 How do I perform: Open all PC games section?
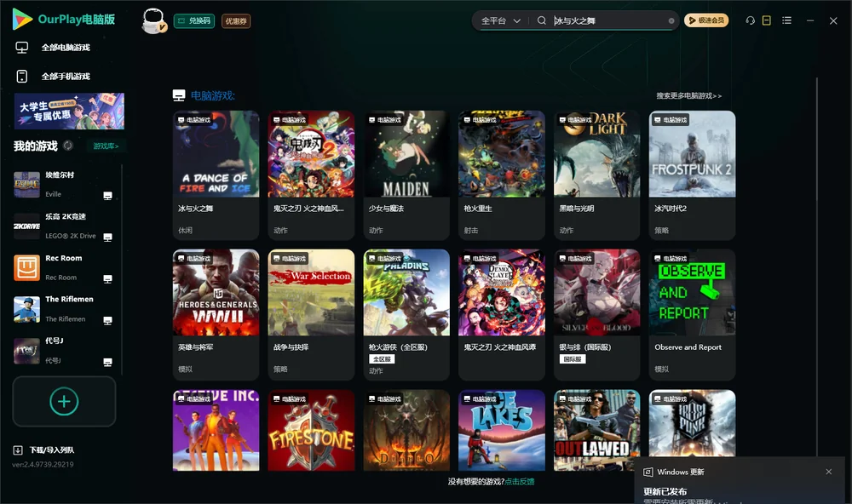tap(66, 48)
